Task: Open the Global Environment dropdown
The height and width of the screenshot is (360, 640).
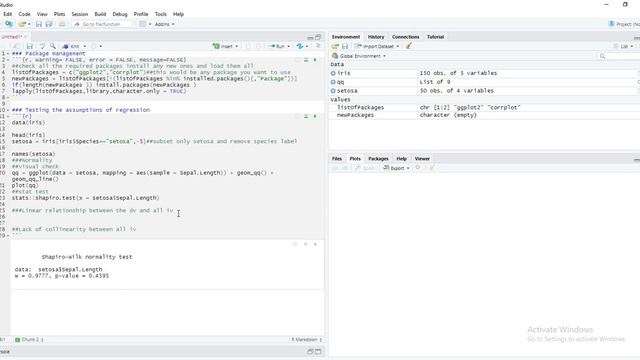Action: [x=359, y=56]
